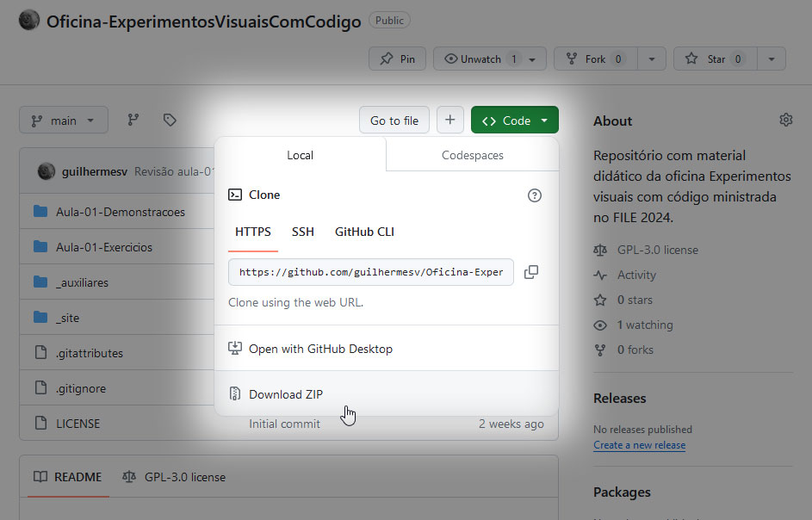Click the Fork button
Viewport: 812px width, 520px height.
pos(596,59)
